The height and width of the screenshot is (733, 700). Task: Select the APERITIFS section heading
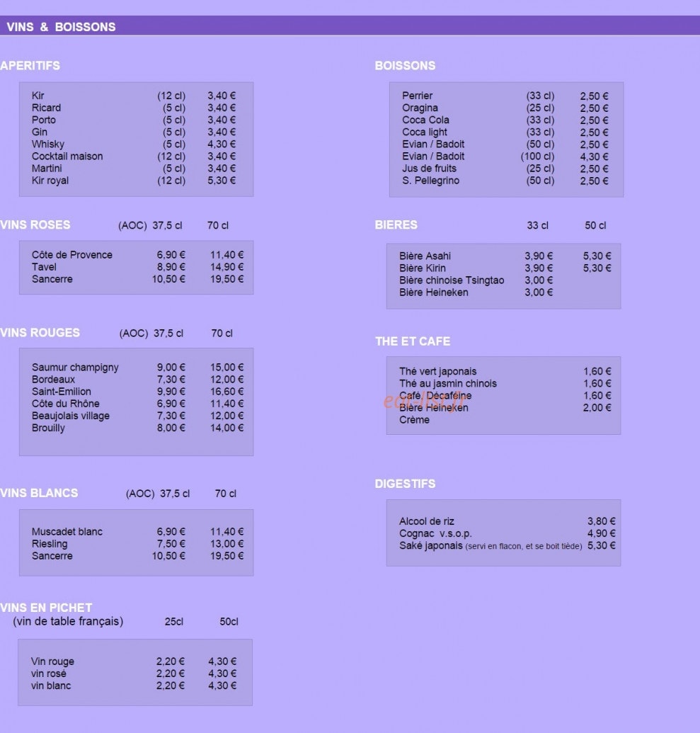(30, 65)
